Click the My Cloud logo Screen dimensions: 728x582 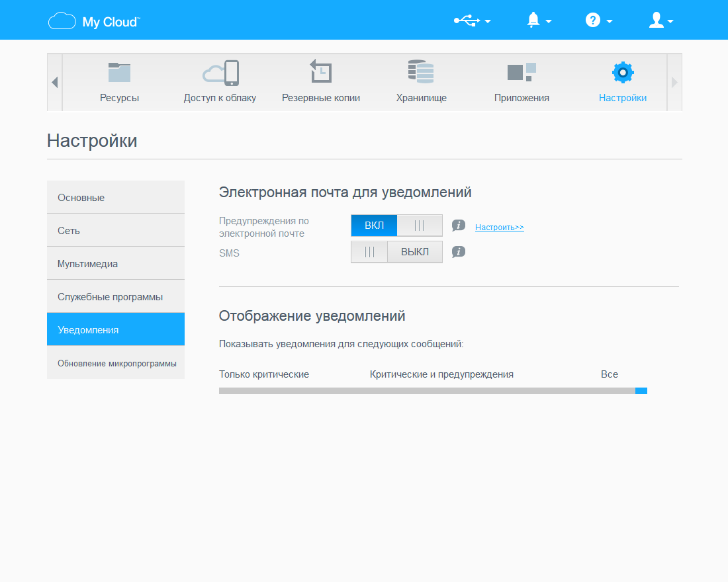[x=94, y=21]
